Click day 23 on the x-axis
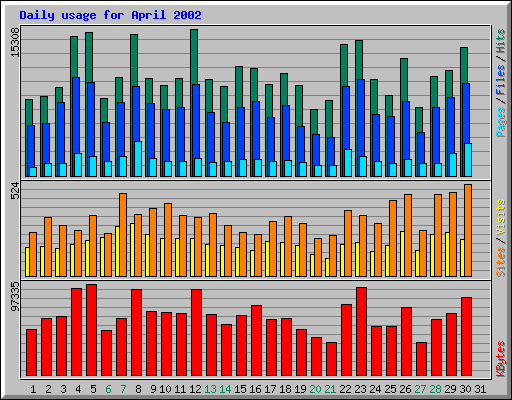 [x=360, y=389]
